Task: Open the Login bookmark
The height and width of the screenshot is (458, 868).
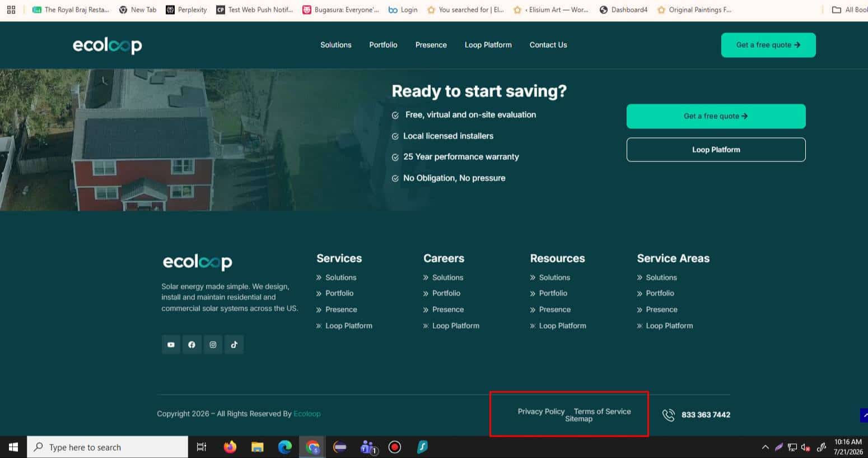Action: [x=403, y=10]
